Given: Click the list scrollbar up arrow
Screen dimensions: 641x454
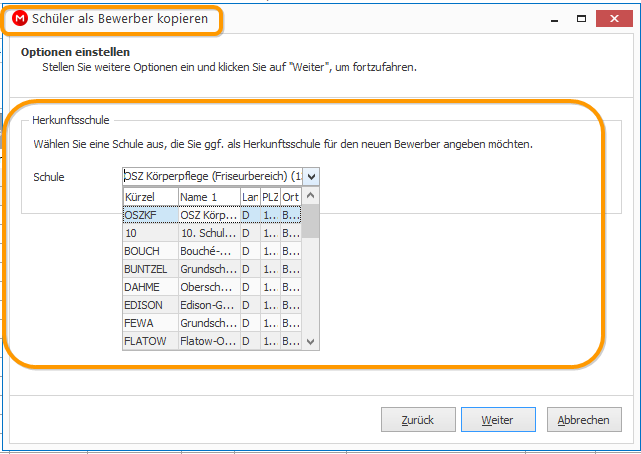Looking at the screenshot, I should click(x=311, y=196).
